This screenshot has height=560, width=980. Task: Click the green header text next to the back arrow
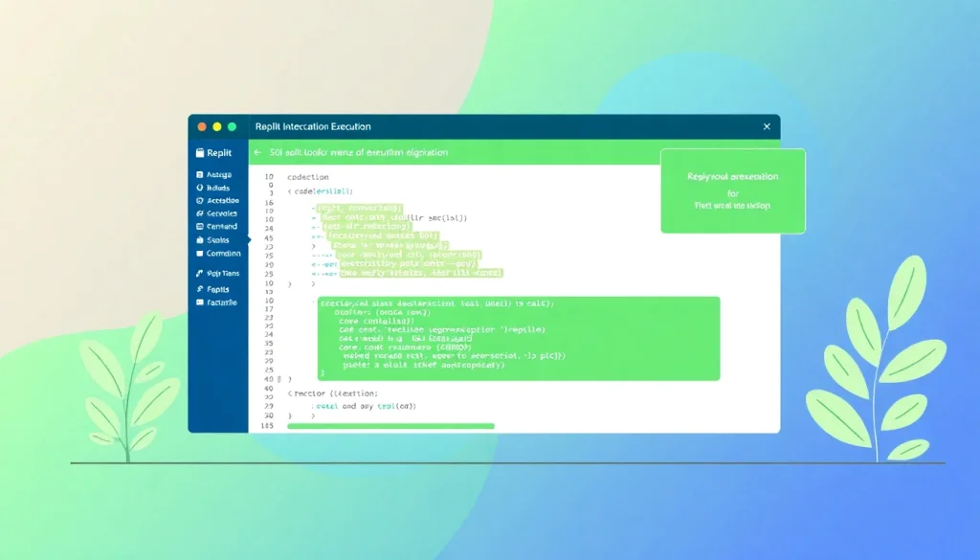[359, 152]
